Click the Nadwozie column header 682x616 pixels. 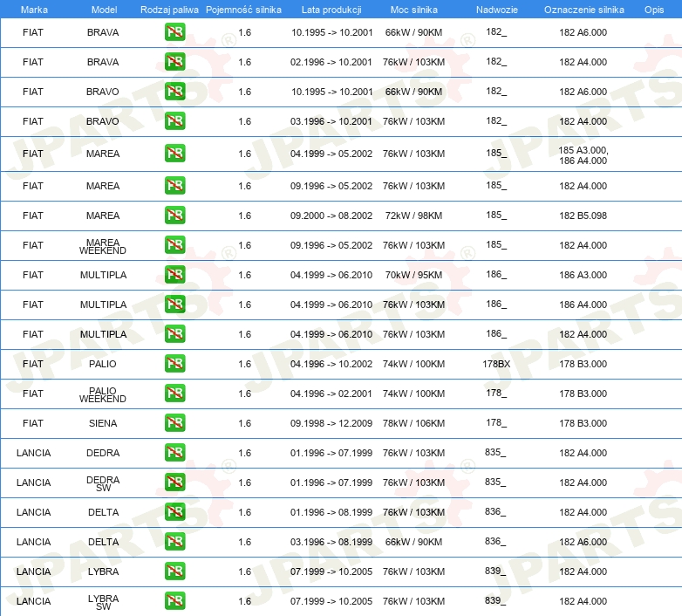(x=497, y=10)
